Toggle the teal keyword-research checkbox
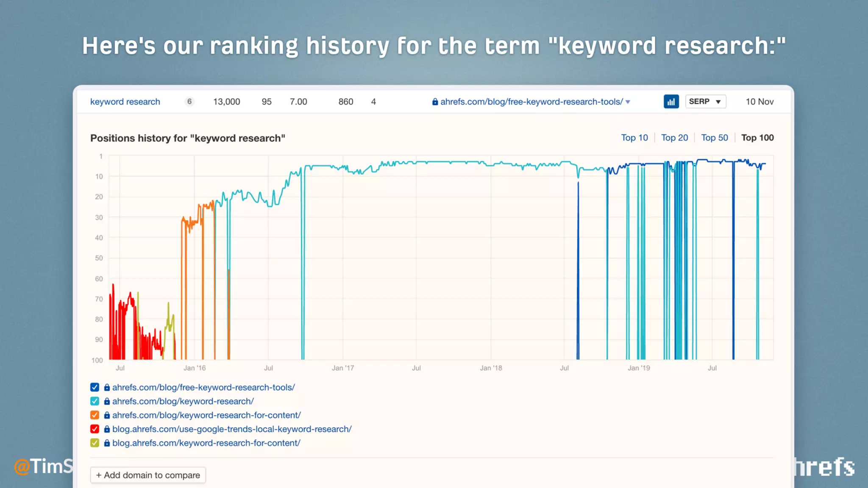868x488 pixels. (95, 401)
